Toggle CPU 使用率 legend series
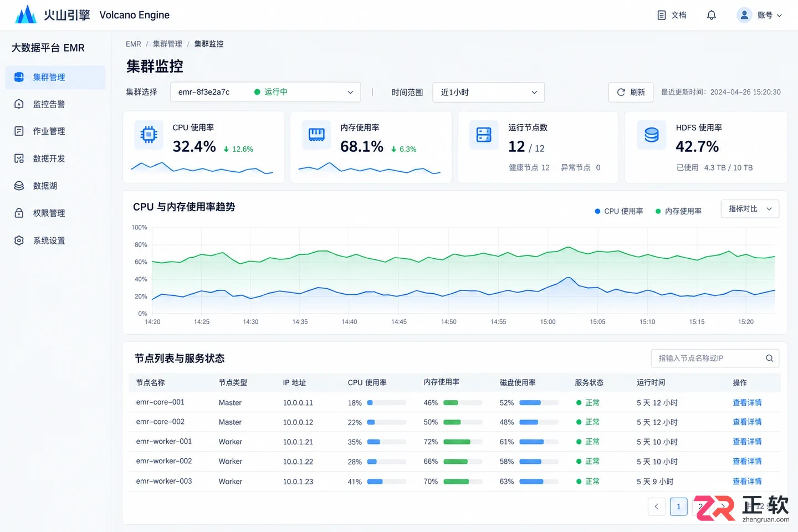This screenshot has height=532, width=798. point(619,211)
